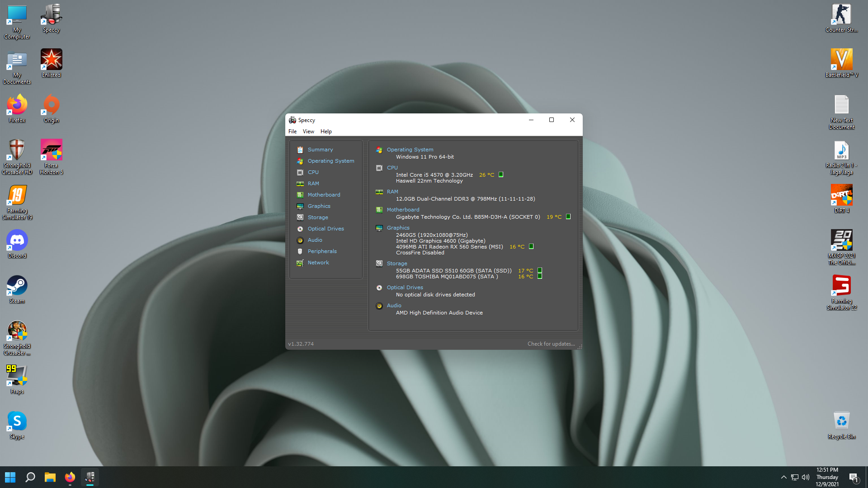
Task: Click the disk icon beside Storage heading
Action: point(379,263)
